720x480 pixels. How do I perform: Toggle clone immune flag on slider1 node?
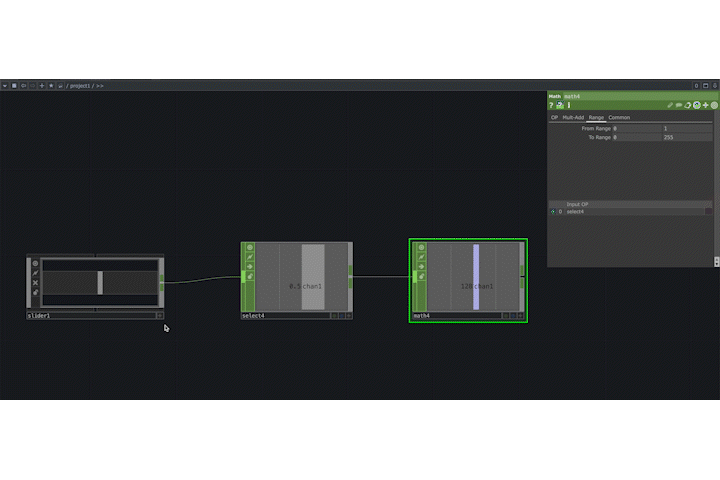coord(35,273)
